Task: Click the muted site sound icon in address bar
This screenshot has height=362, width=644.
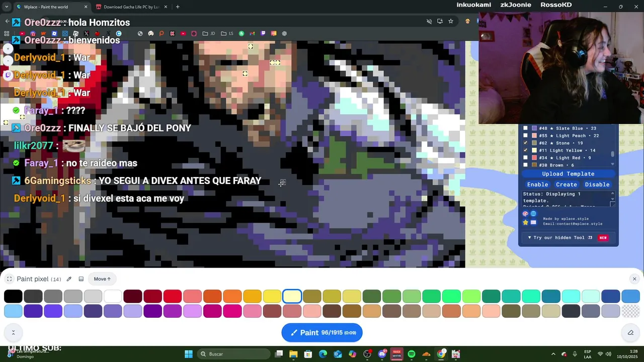Action: [x=429, y=21]
